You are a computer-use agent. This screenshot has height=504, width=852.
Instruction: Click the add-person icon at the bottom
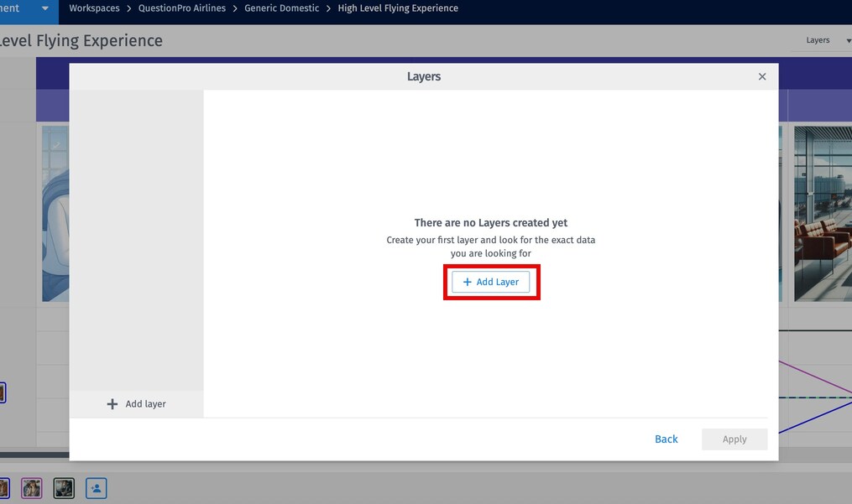tap(96, 487)
